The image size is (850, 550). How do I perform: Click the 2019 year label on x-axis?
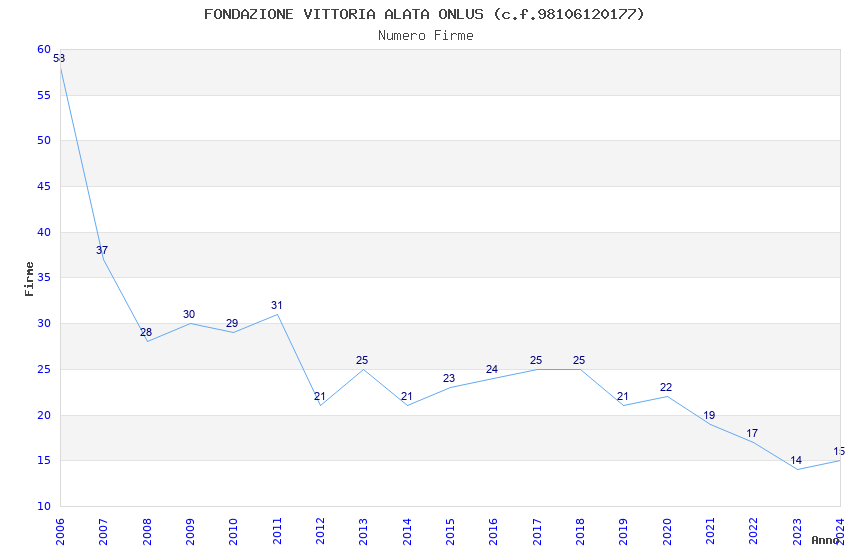coord(623,531)
